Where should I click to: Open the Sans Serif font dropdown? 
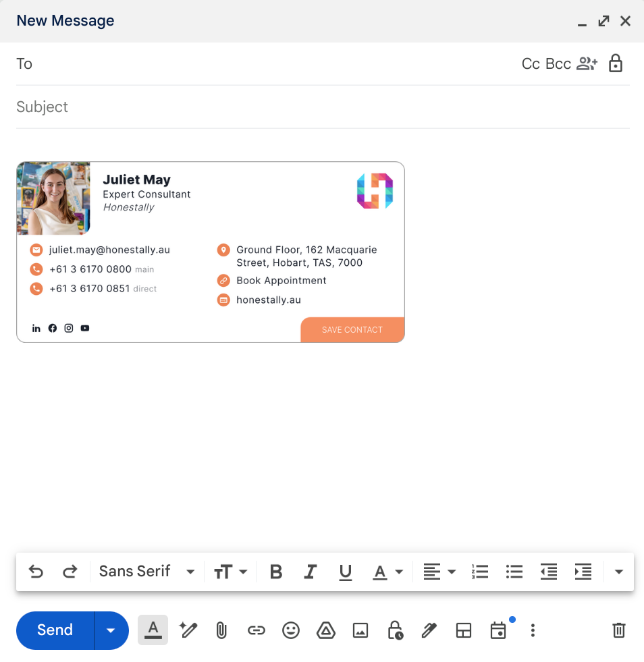point(146,572)
